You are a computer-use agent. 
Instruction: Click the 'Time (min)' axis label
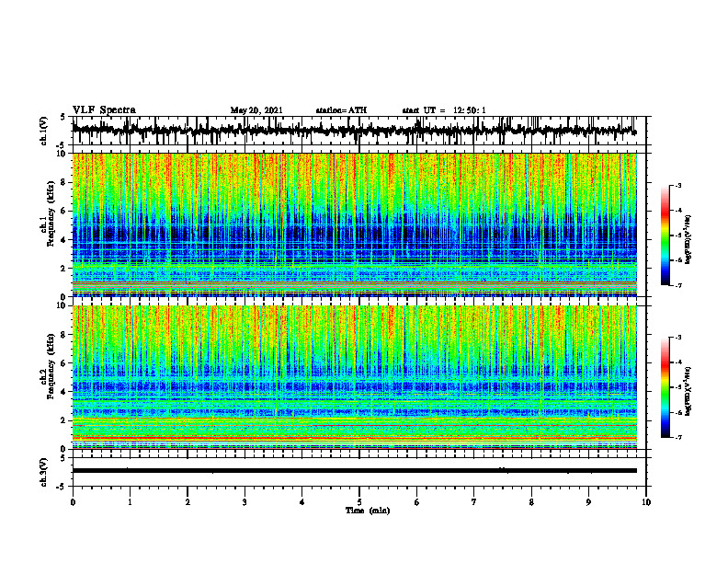tap(368, 511)
